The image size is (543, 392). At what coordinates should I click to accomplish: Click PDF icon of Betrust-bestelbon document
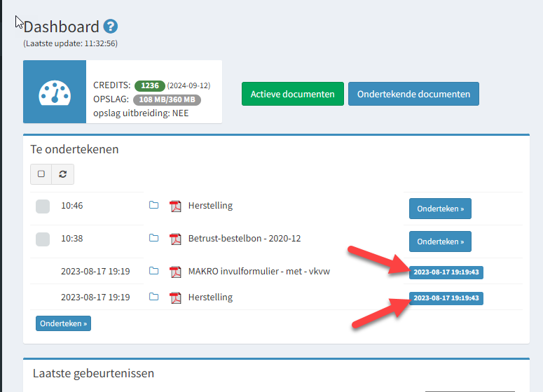click(176, 239)
